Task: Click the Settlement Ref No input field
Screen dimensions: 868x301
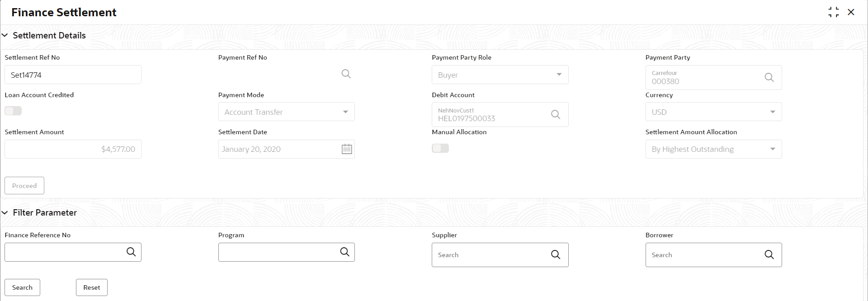Action: coord(73,75)
